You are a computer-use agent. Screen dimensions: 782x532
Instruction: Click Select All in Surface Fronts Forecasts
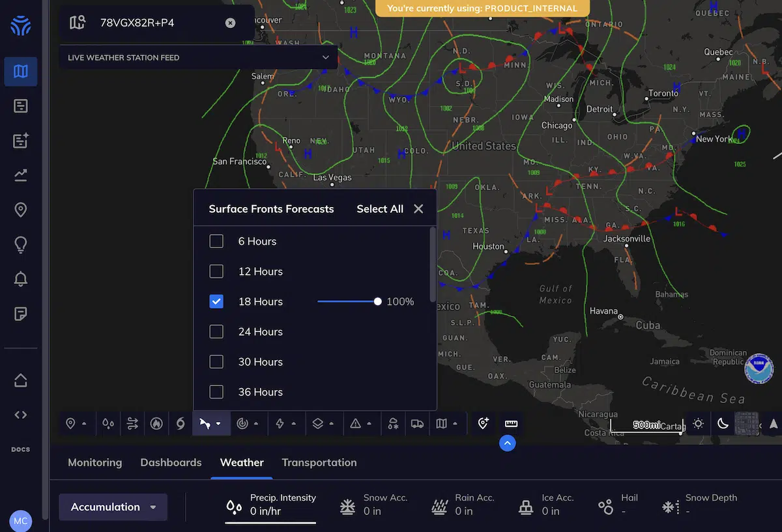(380, 209)
